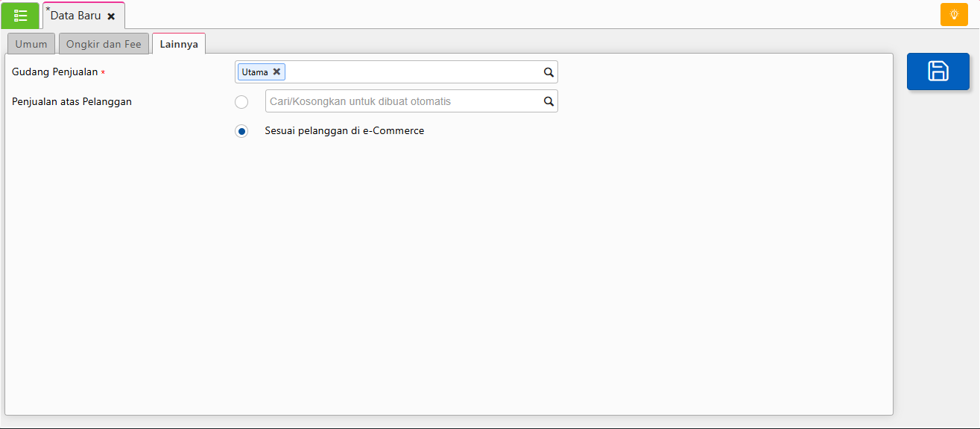Click the Gudang Penjualan label
This screenshot has height=429, width=980.
click(54, 72)
